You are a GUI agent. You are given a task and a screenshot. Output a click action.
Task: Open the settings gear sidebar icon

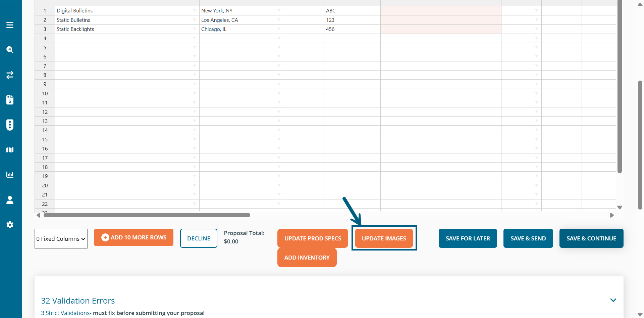pos(10,225)
